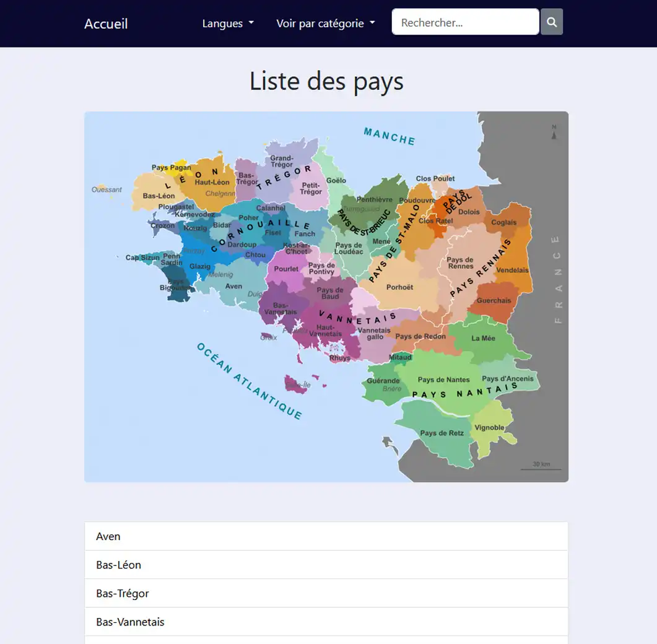Click the Pourlet region label
657x644 pixels.
[285, 269]
